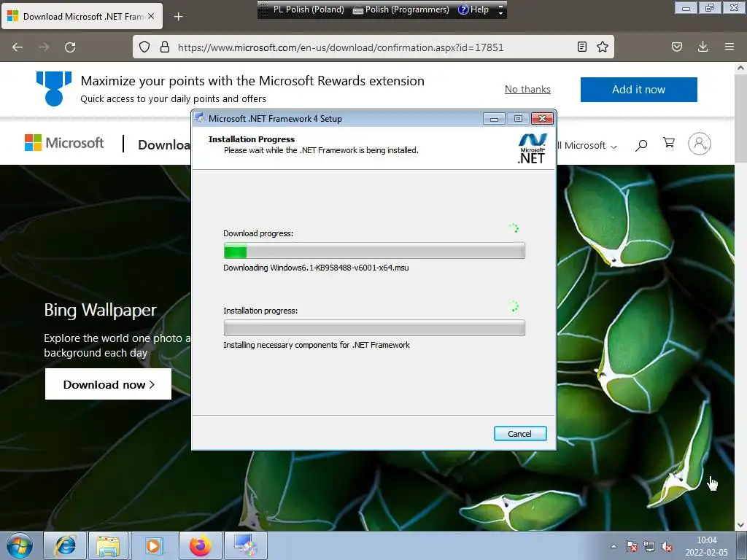
Task: Open Windows Media Player in taskbar
Action: tap(153, 545)
